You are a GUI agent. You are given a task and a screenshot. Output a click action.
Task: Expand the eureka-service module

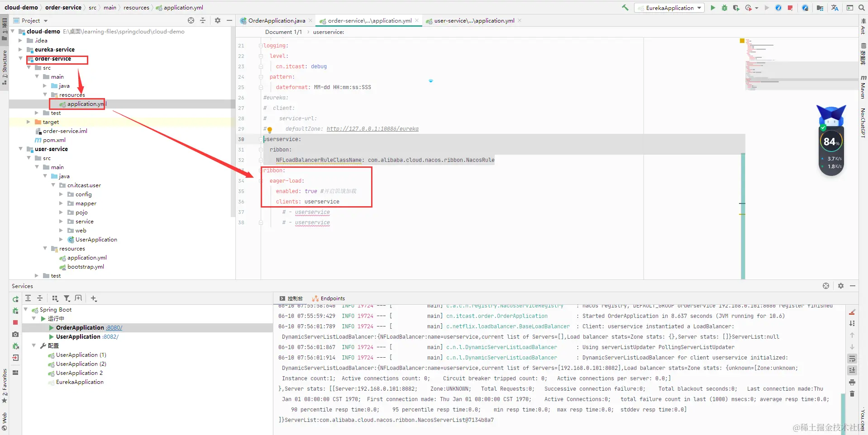(x=20, y=49)
